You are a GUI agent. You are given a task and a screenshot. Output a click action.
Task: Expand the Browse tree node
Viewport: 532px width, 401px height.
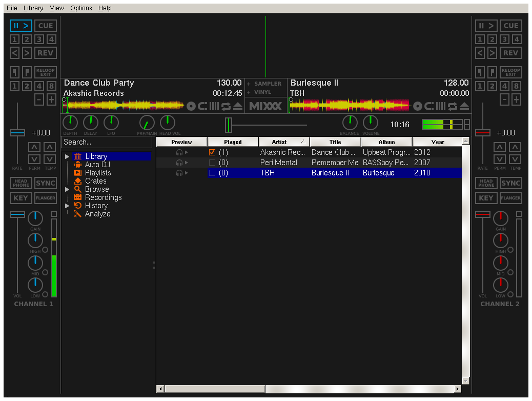pyautogui.click(x=67, y=189)
